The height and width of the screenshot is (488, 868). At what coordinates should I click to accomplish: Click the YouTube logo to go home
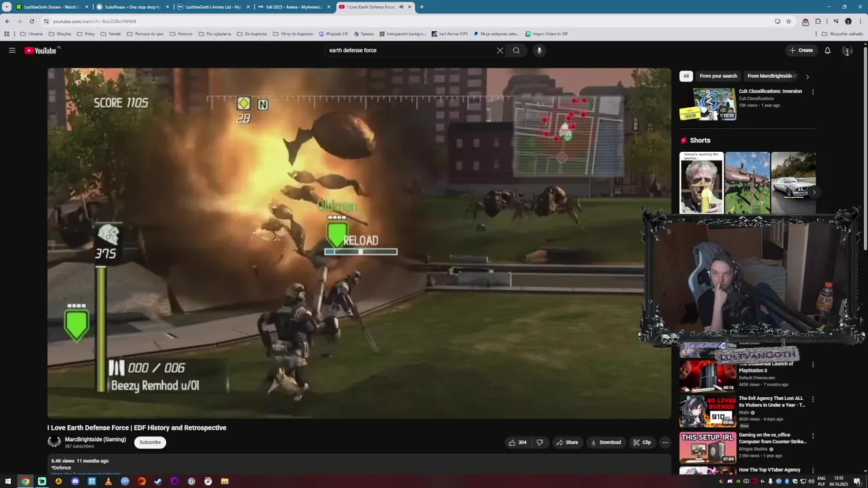(41, 51)
